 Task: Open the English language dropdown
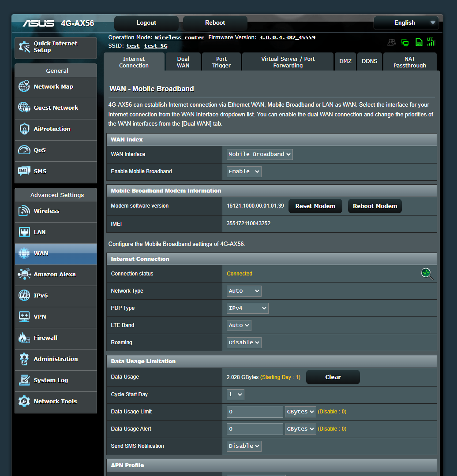tap(406, 23)
